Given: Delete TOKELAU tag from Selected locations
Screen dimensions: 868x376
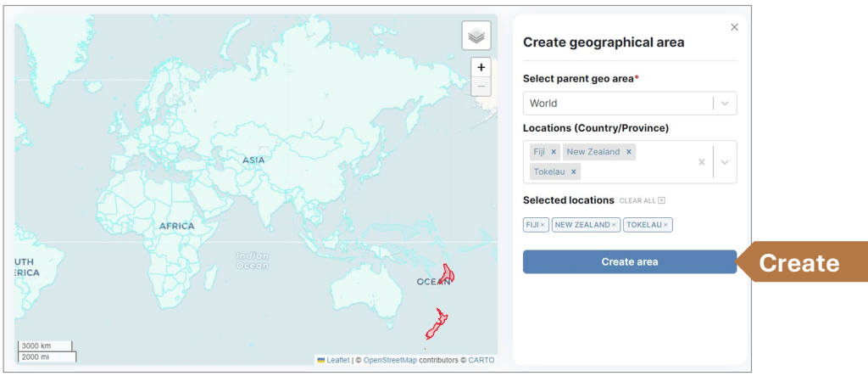Looking at the screenshot, I should click(x=666, y=225).
